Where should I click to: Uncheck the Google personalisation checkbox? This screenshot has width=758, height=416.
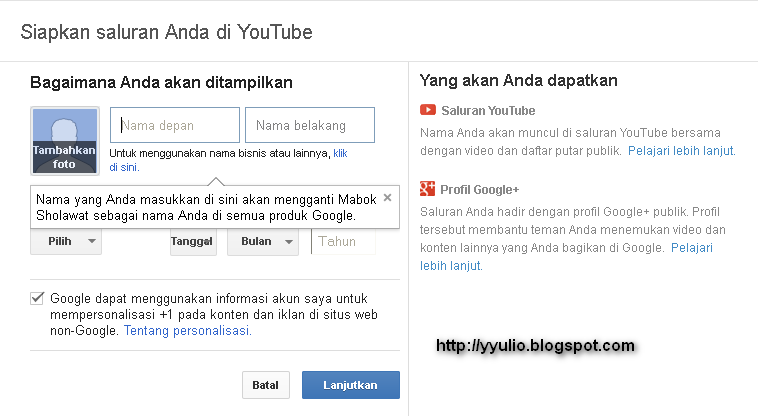pyautogui.click(x=37, y=298)
